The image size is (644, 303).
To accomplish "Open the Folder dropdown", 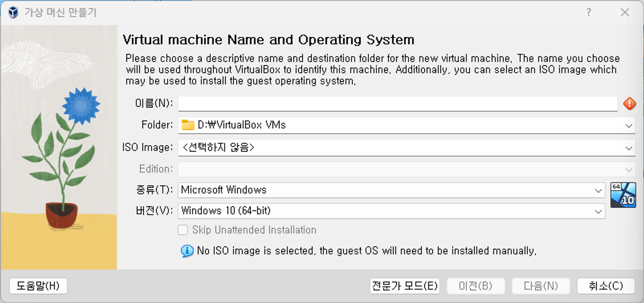I will [x=407, y=125].
